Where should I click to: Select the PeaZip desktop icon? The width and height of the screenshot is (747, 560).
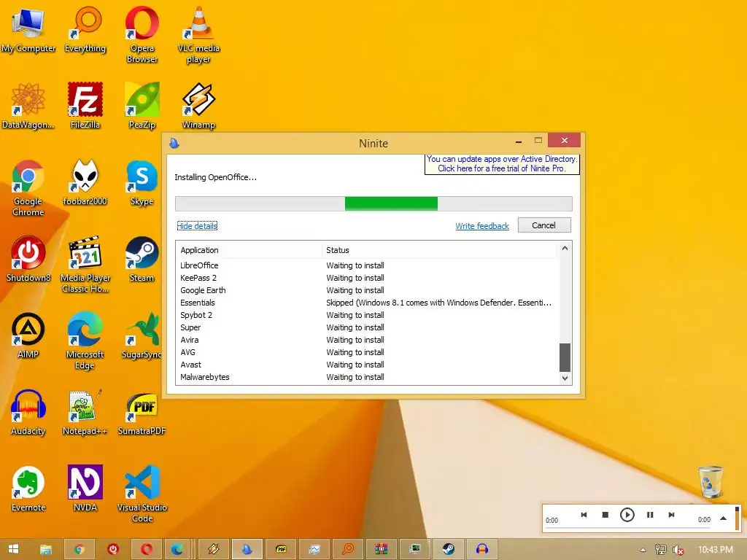coord(142,106)
